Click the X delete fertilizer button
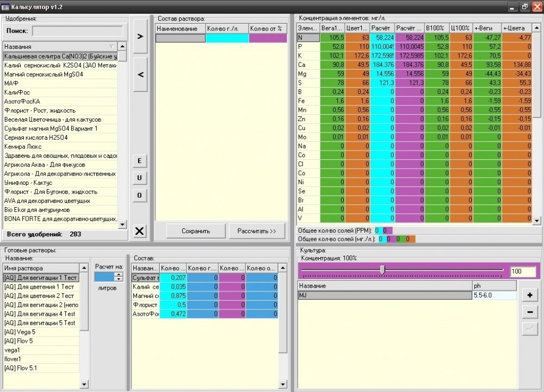 pyautogui.click(x=139, y=231)
